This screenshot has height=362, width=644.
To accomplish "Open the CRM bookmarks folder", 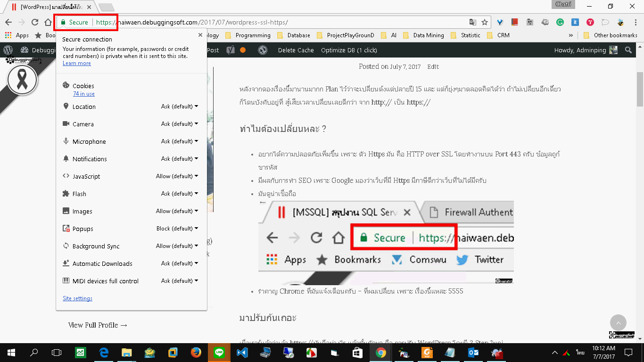I will 498,35.
